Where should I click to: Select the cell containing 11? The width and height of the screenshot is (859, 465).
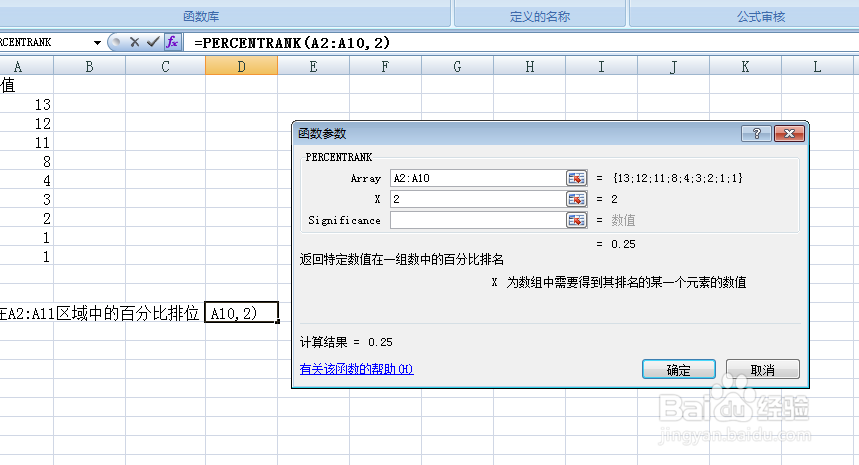point(26,142)
